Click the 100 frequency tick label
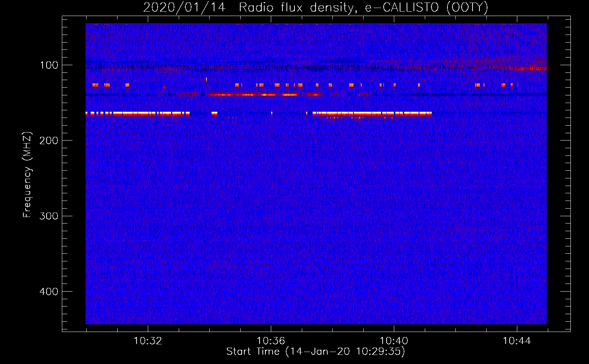The width and height of the screenshot is (589, 364). [49, 65]
